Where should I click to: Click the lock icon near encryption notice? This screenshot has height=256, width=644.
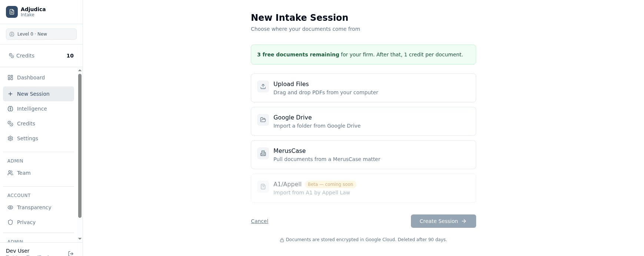pos(282,240)
